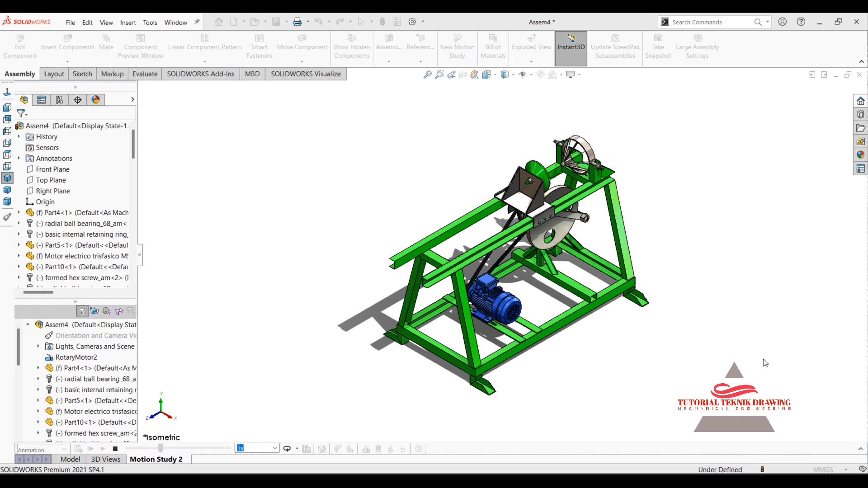Screen dimensions: 868x488
Task: Expand the Annotations folder
Action: coord(19,158)
